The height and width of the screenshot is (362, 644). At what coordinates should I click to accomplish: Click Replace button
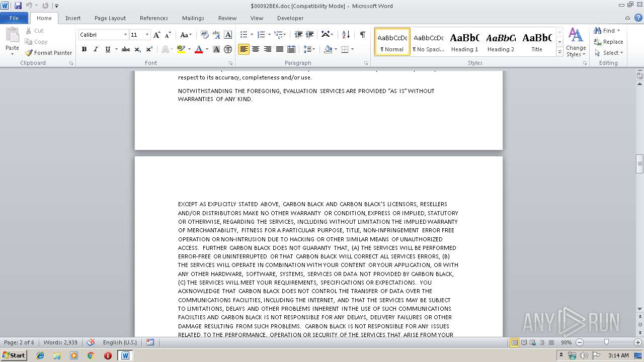(x=608, y=42)
